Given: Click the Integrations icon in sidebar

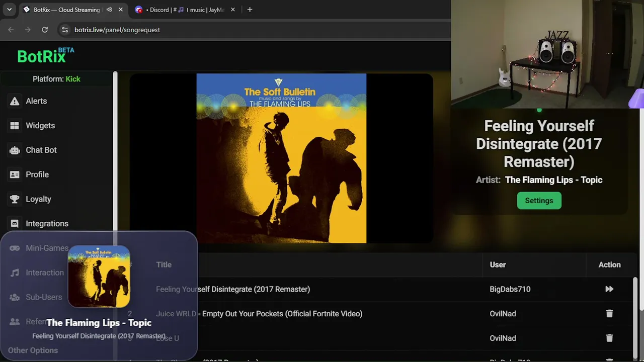Looking at the screenshot, I should tap(15, 224).
